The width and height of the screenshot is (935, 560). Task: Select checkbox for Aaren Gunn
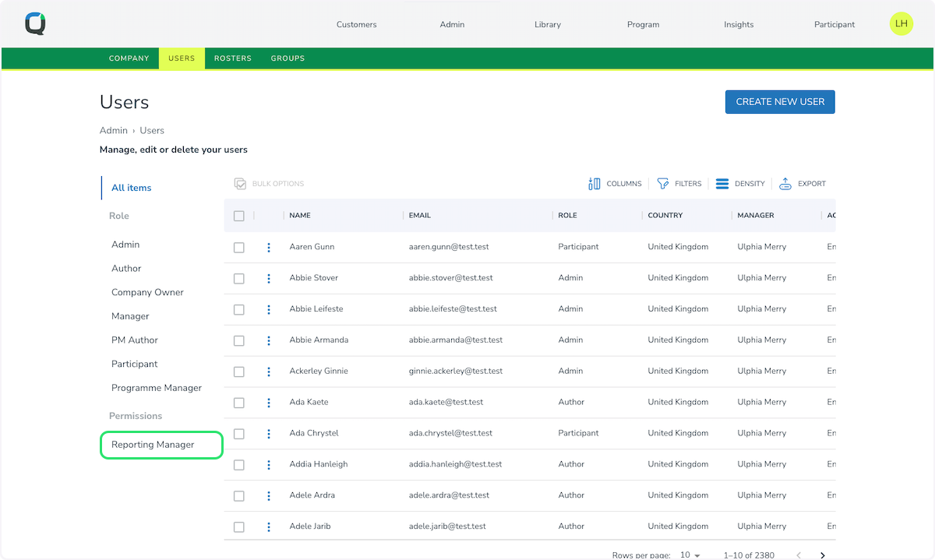[x=239, y=247]
